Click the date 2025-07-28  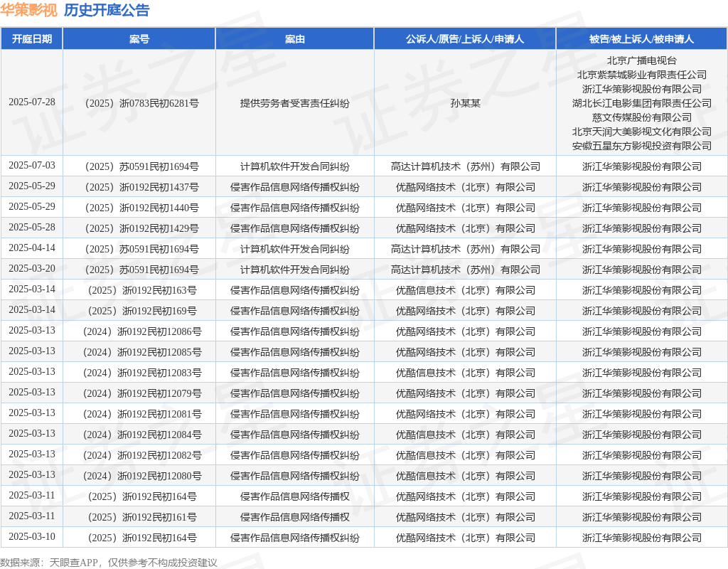pyautogui.click(x=31, y=102)
